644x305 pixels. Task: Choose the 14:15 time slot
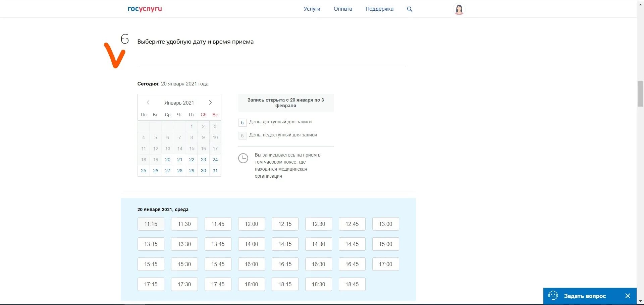pos(285,244)
